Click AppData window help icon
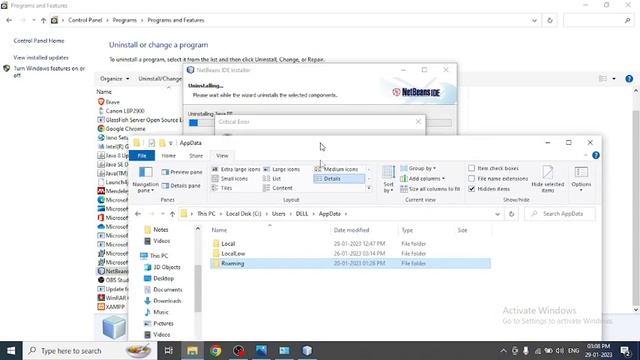 (596, 156)
